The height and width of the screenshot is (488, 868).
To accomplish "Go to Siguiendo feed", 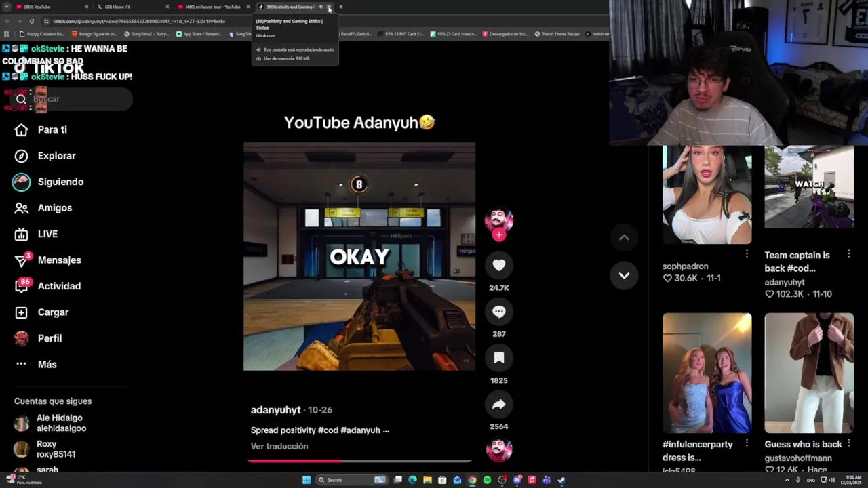I will pyautogui.click(x=48, y=182).
